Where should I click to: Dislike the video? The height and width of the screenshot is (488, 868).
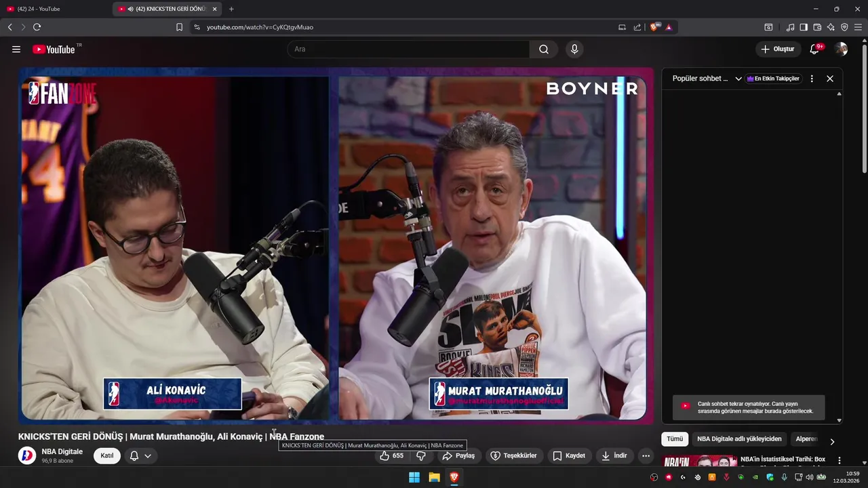(421, 455)
